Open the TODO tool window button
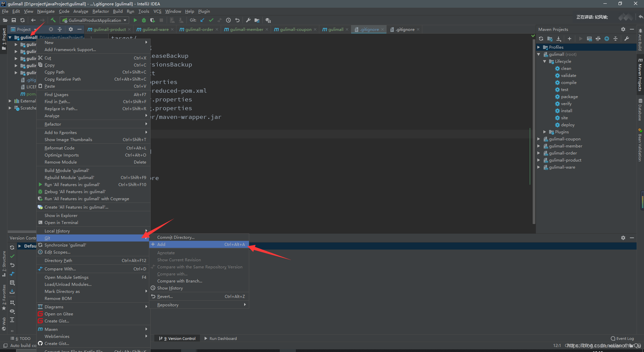644x352 pixels. click(x=20, y=339)
